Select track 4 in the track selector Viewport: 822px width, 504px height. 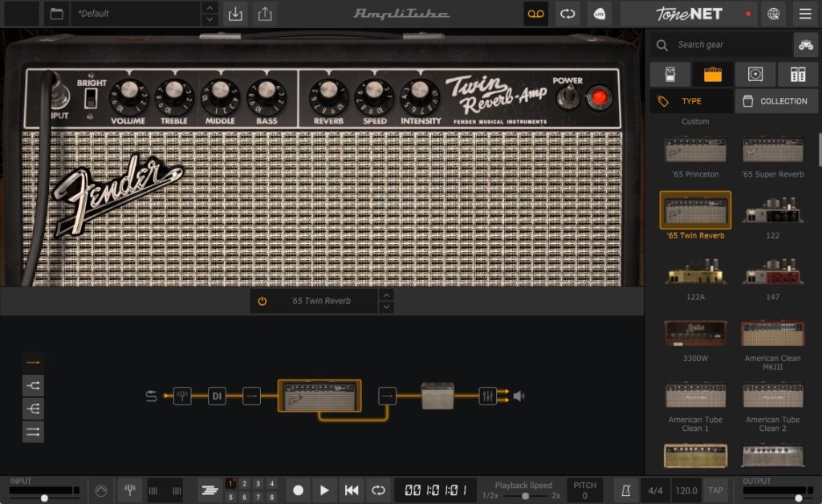coord(271,484)
